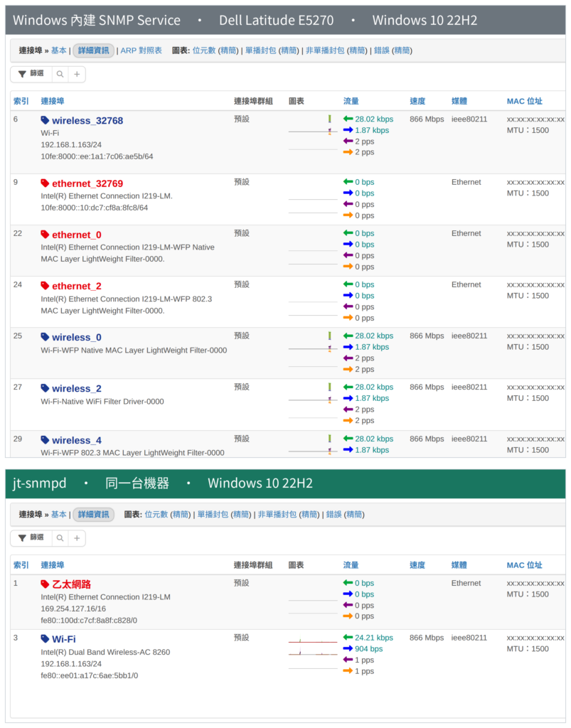This screenshot has width=571, height=728.
Task: Open the Wi-Fi traffic mini graph in jt-snmpd
Action: point(313,639)
